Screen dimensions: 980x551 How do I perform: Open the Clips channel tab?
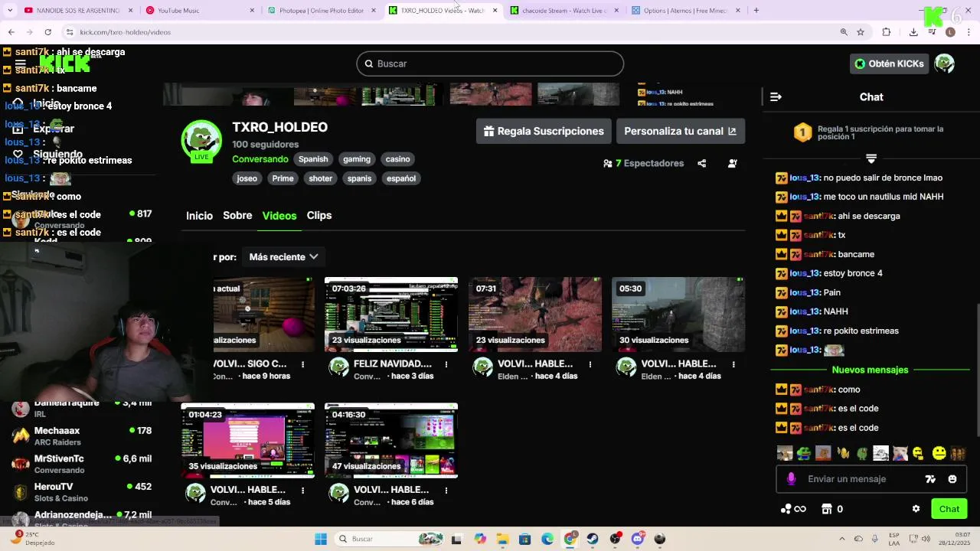[x=319, y=216]
